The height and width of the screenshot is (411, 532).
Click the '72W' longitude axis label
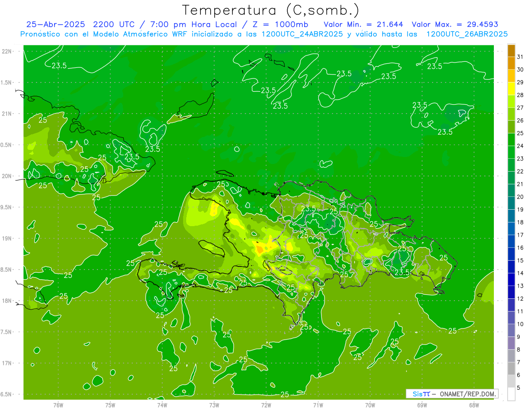266,405
